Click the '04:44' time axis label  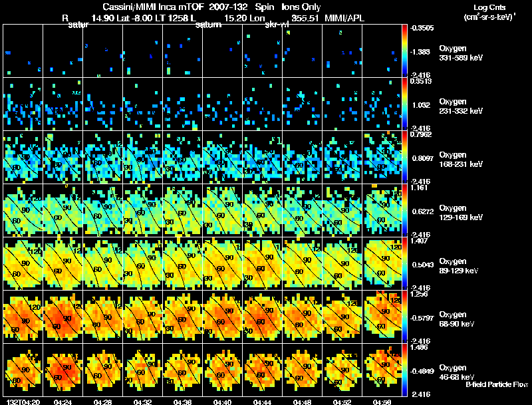tap(262, 402)
